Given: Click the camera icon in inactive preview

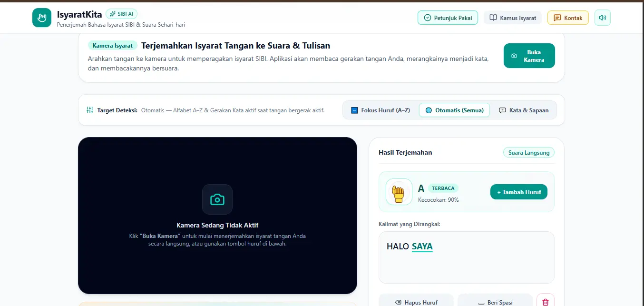Looking at the screenshot, I should (217, 199).
